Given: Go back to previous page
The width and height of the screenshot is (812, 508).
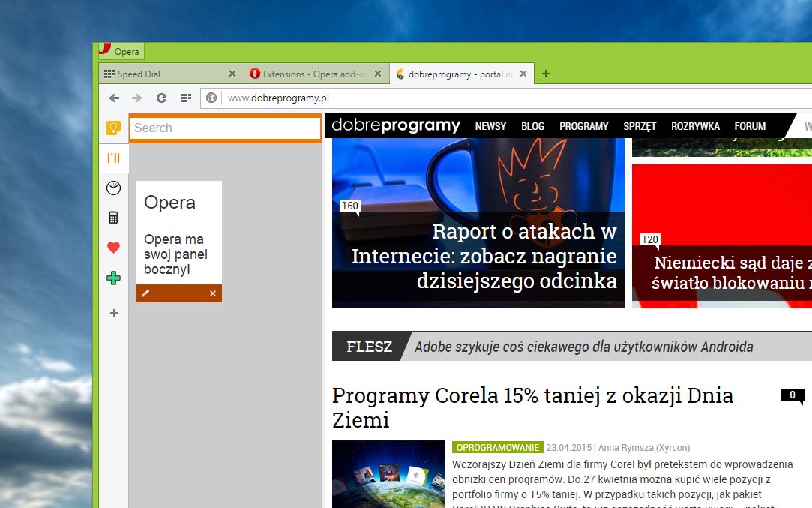Looking at the screenshot, I should click(114, 98).
